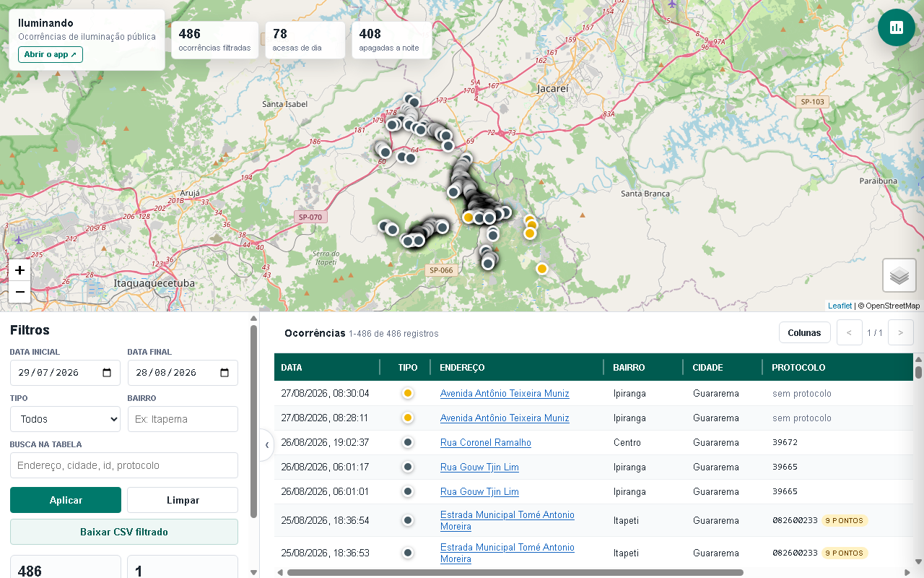The height and width of the screenshot is (578, 924).
Task: Download data via Baixar CSV filtrado
Action: [x=124, y=532]
